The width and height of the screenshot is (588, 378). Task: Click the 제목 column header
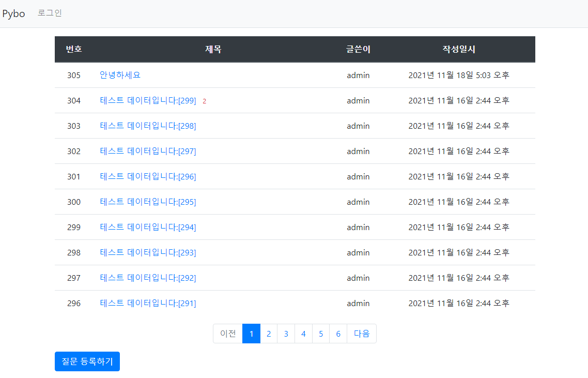click(213, 49)
